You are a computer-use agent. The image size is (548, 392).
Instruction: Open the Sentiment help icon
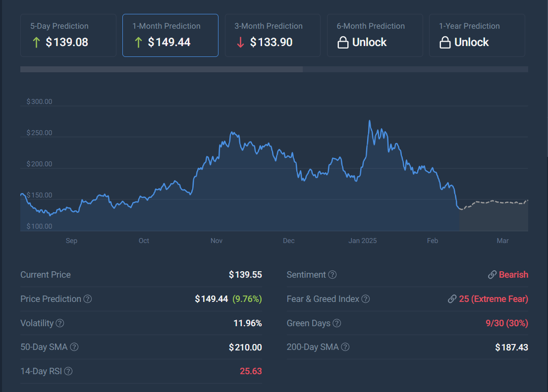tap(332, 275)
